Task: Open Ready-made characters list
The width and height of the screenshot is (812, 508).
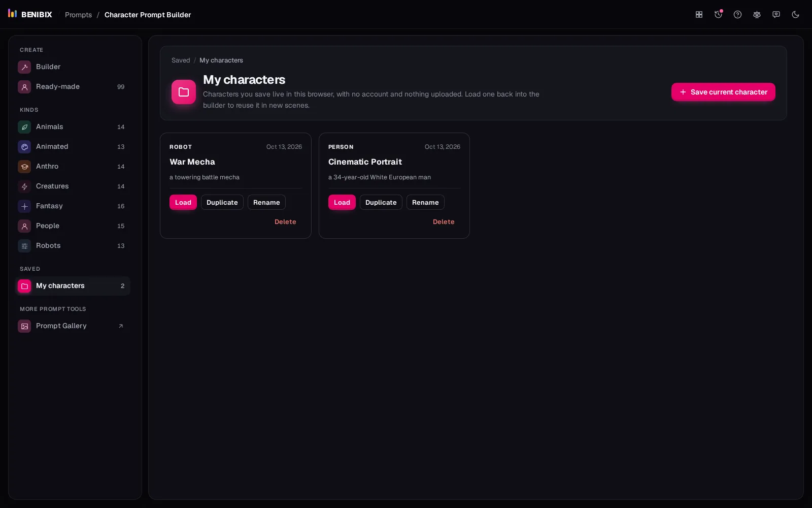Action: [73, 86]
